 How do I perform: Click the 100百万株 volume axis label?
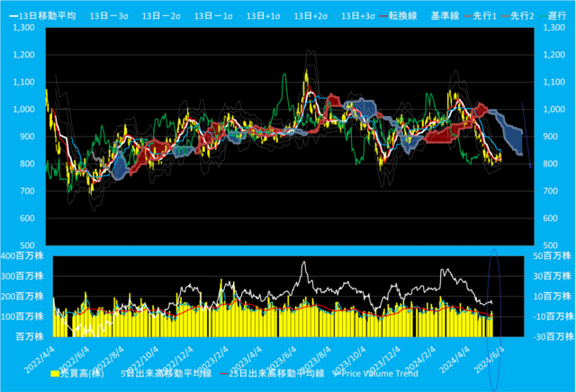point(22,316)
